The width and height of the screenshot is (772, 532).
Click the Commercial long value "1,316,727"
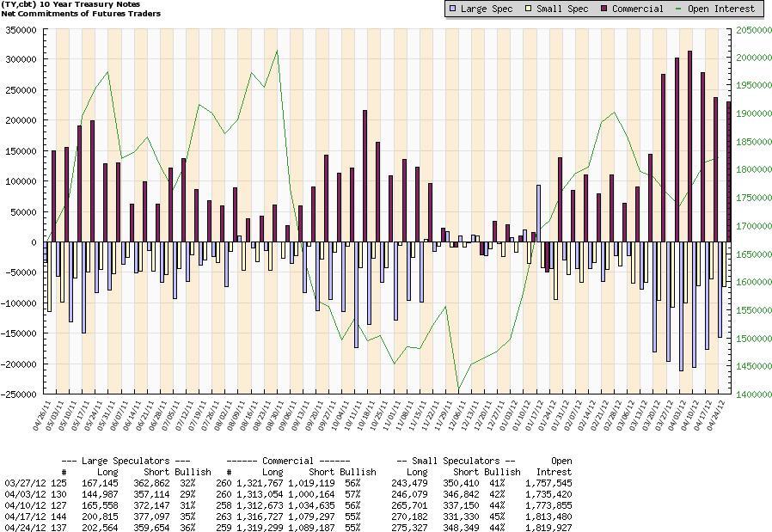260,517
